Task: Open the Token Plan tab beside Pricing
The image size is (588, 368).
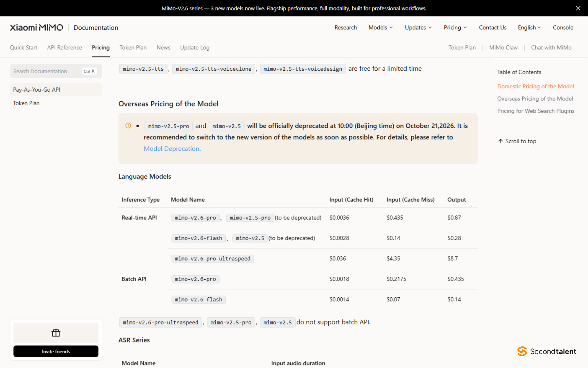Action: point(133,47)
